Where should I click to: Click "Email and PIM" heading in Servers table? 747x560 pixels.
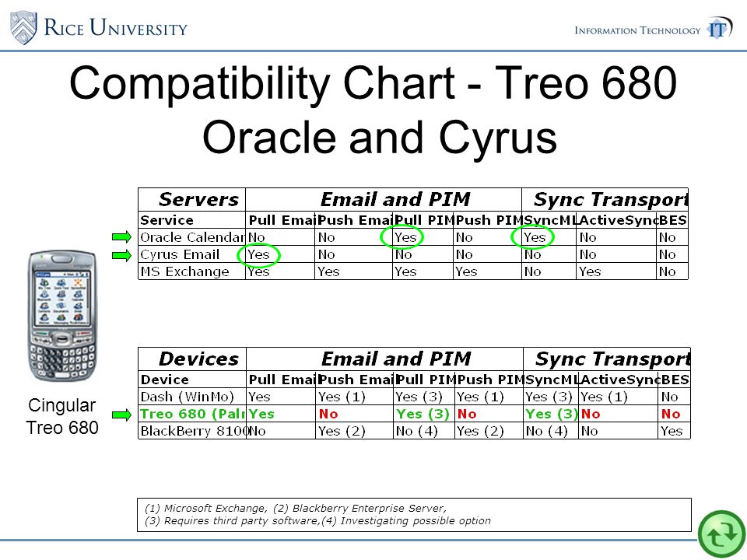[x=395, y=200]
